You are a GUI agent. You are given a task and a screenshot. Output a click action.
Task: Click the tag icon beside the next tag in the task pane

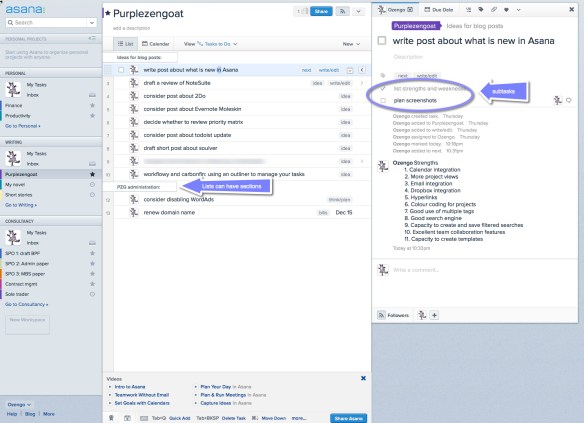[383, 76]
